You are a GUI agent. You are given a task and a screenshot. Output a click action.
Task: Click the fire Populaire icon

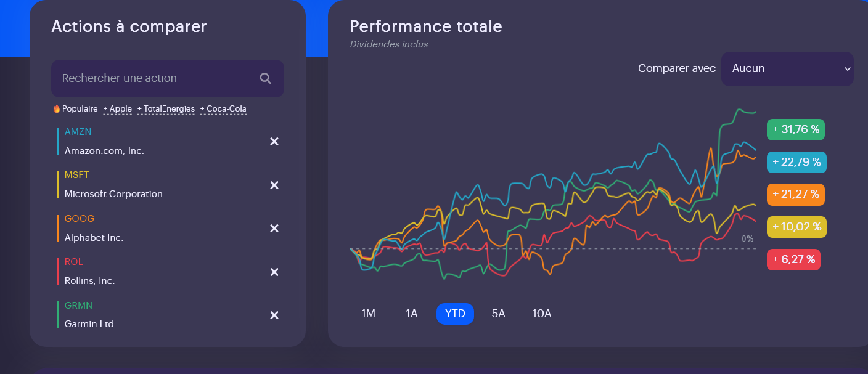[57, 109]
